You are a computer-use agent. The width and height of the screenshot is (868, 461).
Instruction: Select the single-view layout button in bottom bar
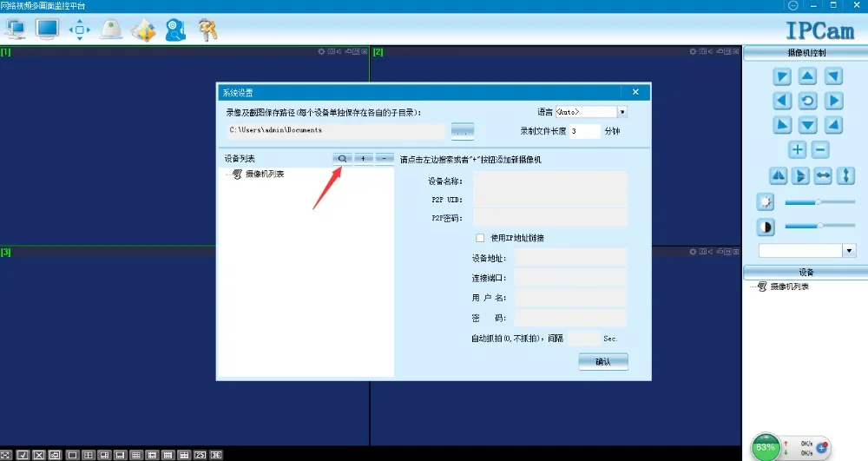tap(72, 455)
